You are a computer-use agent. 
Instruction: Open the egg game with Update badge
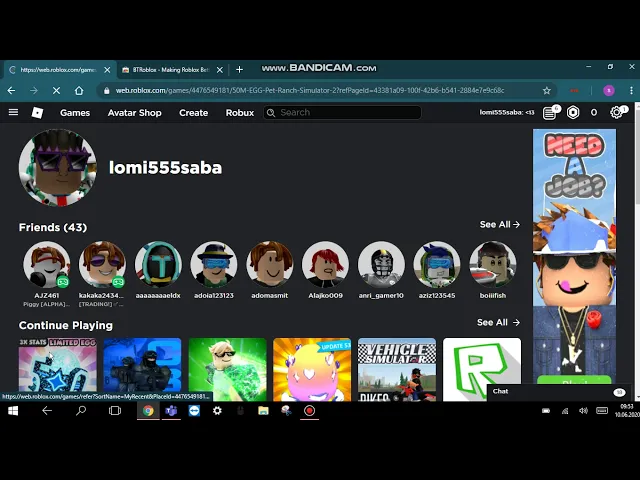[312, 369]
